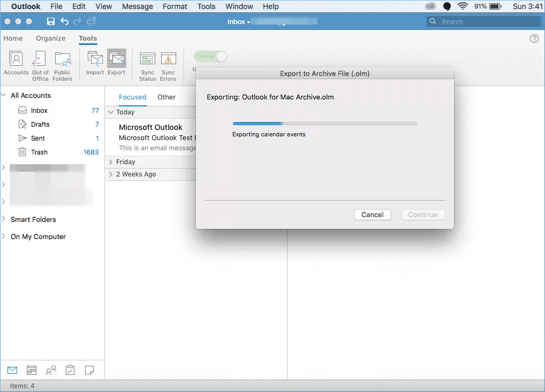The height and width of the screenshot is (392, 545).
Task: Expand Smart Folders
Action: (x=3, y=219)
